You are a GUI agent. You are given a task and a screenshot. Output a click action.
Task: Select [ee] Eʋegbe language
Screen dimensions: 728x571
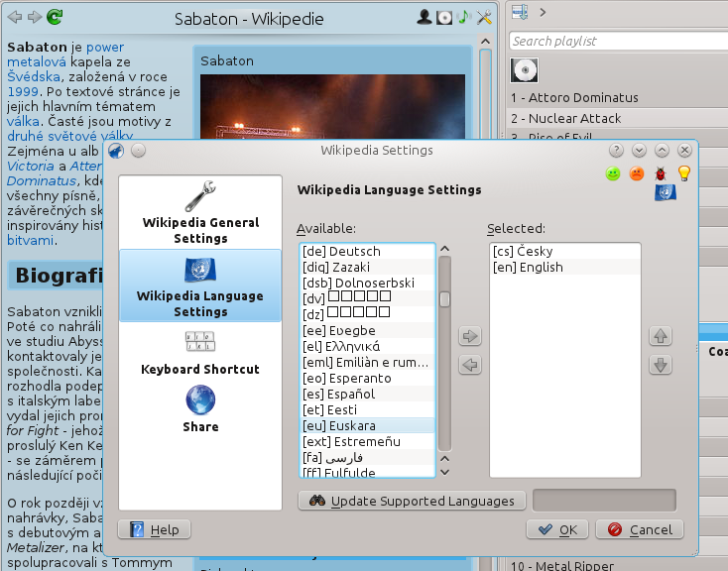pos(367,330)
